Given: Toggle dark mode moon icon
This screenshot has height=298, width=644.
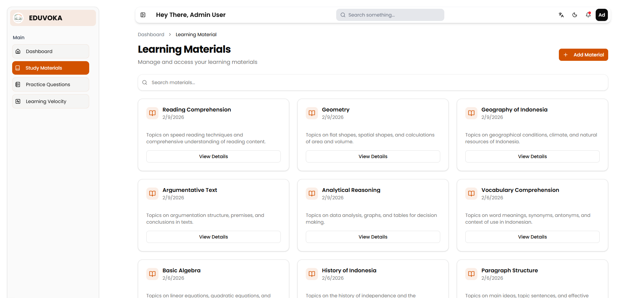Looking at the screenshot, I should tap(575, 15).
